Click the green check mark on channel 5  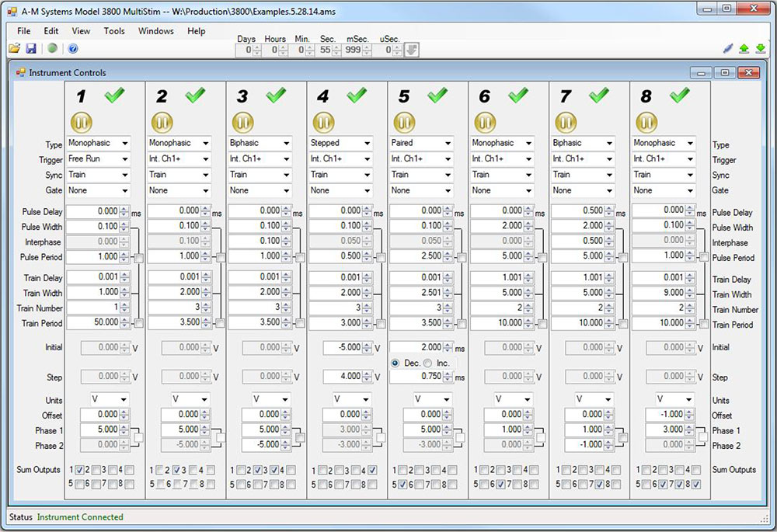(x=437, y=95)
